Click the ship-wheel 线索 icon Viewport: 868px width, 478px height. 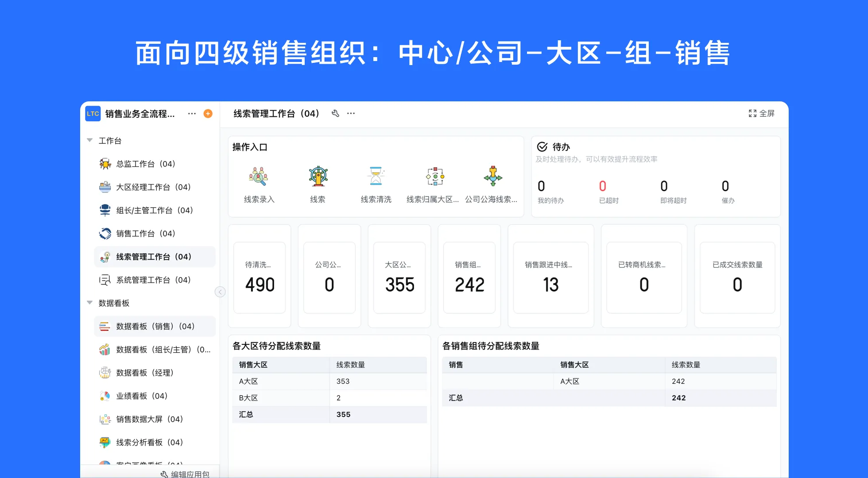click(x=317, y=177)
